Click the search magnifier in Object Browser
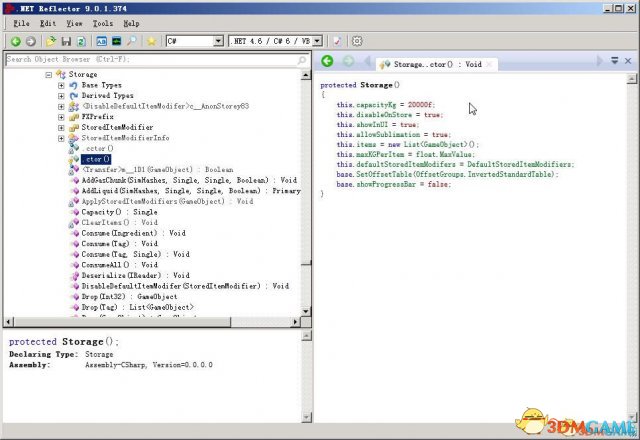Viewport: 640px width, 440px height. (302, 60)
